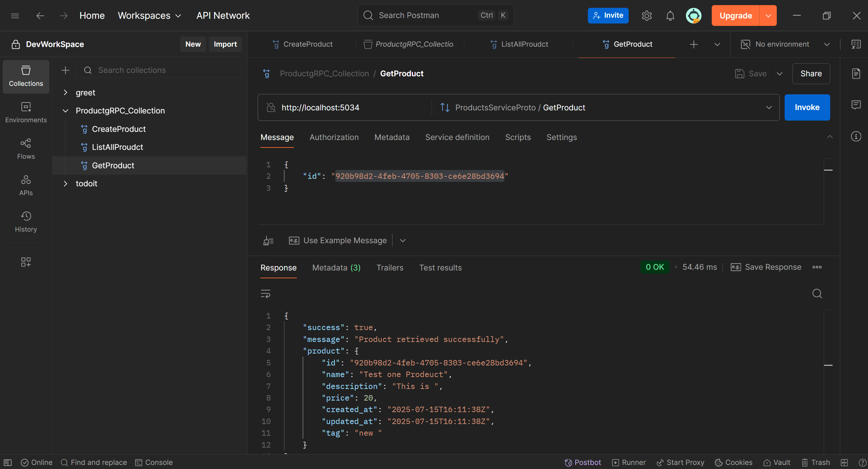Click the response search magnifier icon

coord(817,294)
